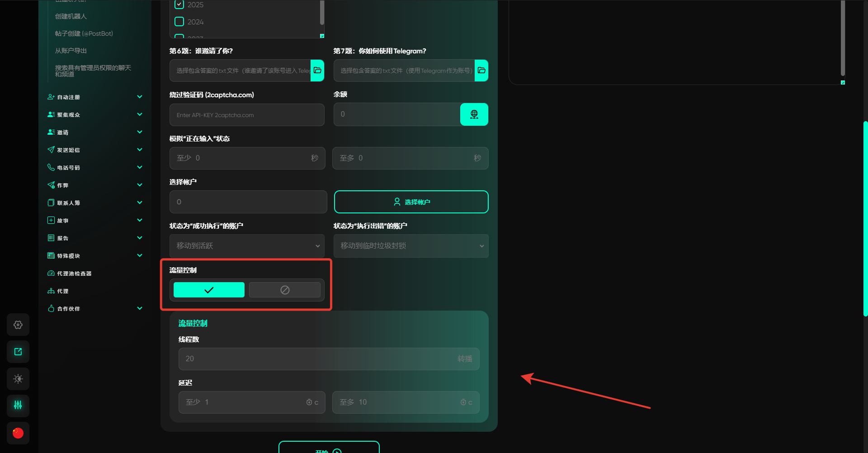Open the 移动到临时垃圾封锁 dropdown
This screenshot has width=868, height=453.
(411, 246)
